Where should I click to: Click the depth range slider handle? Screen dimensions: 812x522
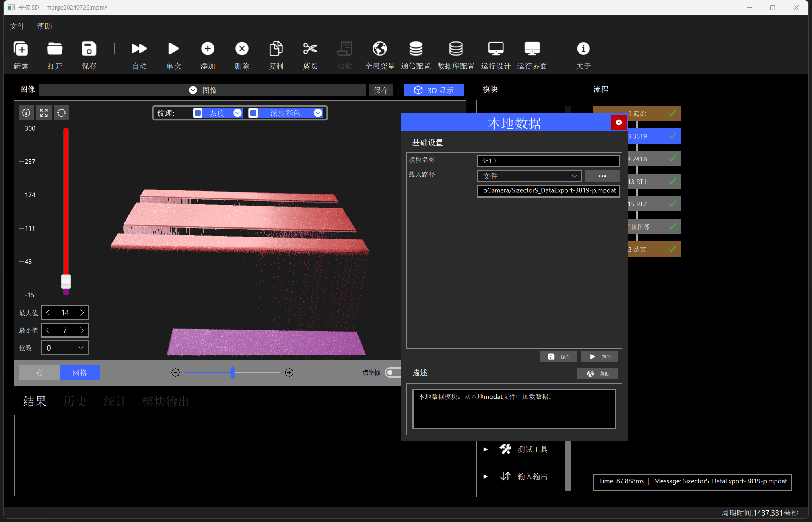pos(66,281)
